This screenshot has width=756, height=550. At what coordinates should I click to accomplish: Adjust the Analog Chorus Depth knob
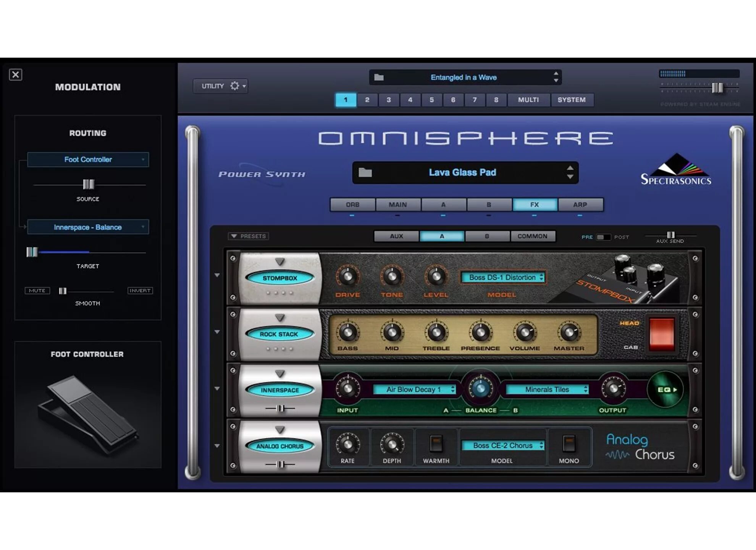click(392, 444)
